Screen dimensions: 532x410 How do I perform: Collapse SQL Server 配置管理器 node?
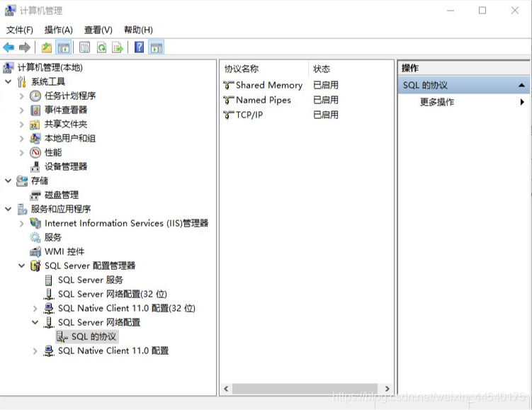[22, 266]
